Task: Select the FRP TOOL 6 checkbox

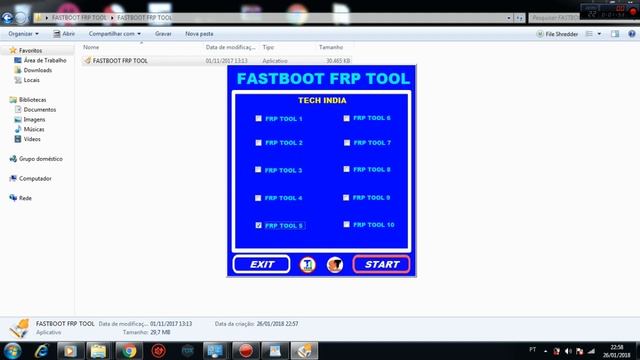Action: click(x=347, y=118)
